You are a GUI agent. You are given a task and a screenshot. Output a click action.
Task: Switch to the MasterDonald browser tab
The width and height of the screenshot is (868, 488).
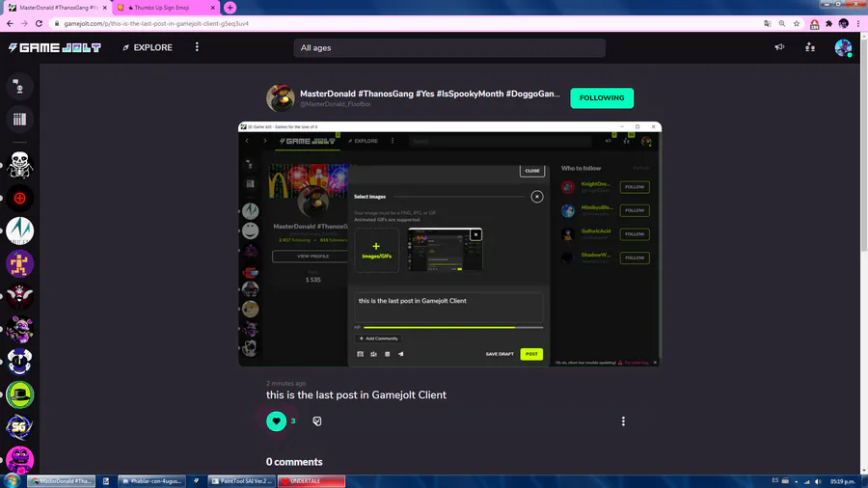58,8
